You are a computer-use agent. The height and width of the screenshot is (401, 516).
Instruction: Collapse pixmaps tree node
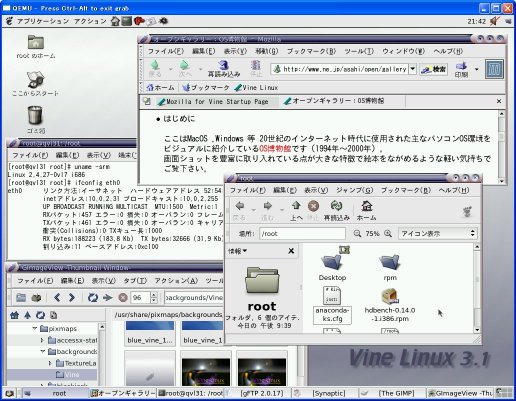coord(35,329)
